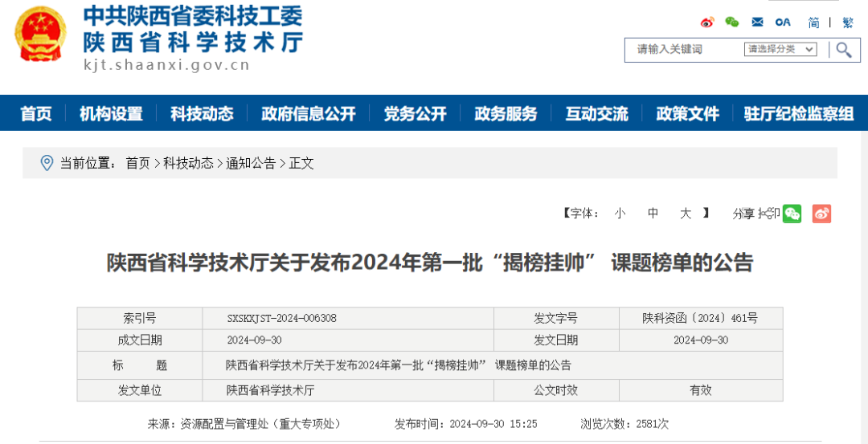Viewport: 868px width, 444px height.
Task: Open 科技动态 menu item
Action: 202,114
